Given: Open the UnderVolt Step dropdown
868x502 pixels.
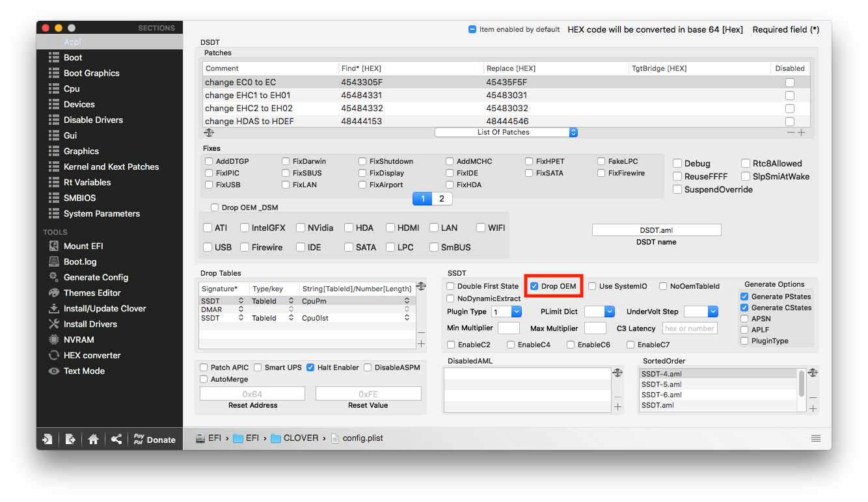Looking at the screenshot, I should [x=701, y=311].
